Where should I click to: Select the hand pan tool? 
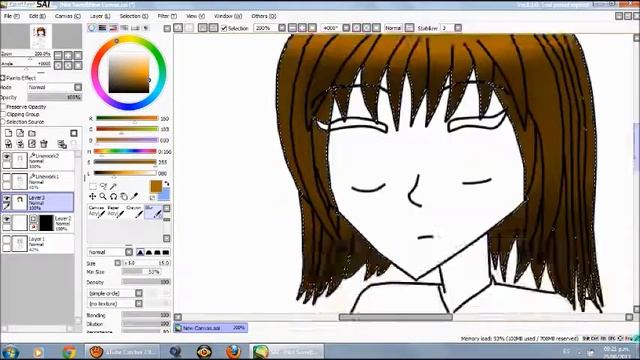(124, 197)
